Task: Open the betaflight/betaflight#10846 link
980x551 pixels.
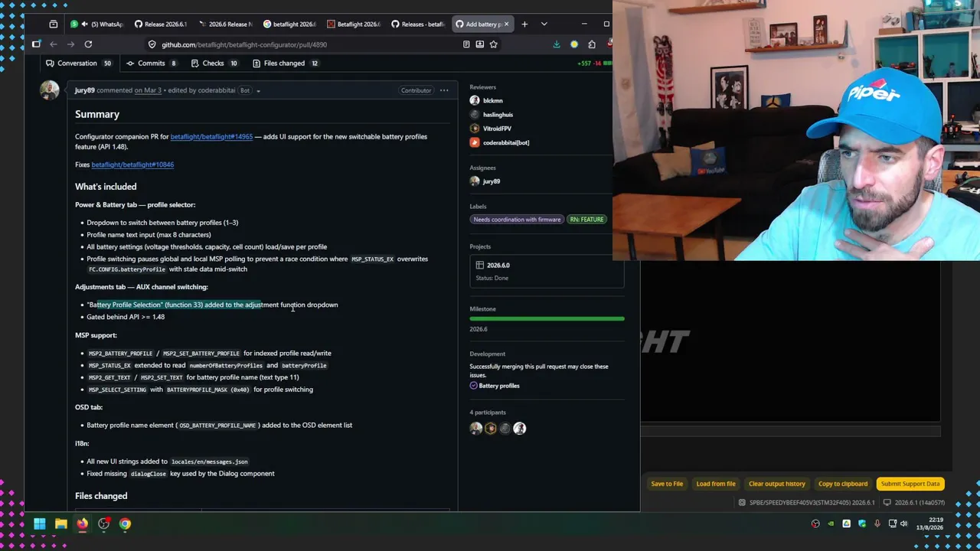Action: tap(132, 165)
